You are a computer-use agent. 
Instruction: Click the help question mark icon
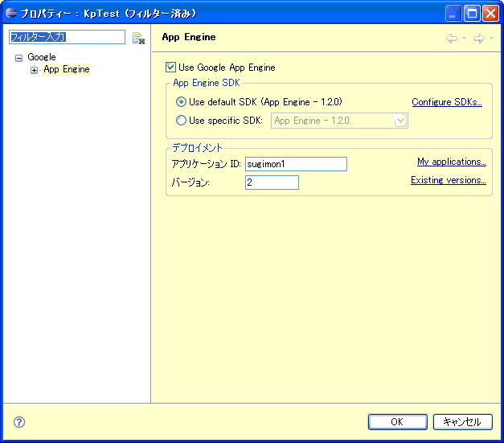click(19, 422)
